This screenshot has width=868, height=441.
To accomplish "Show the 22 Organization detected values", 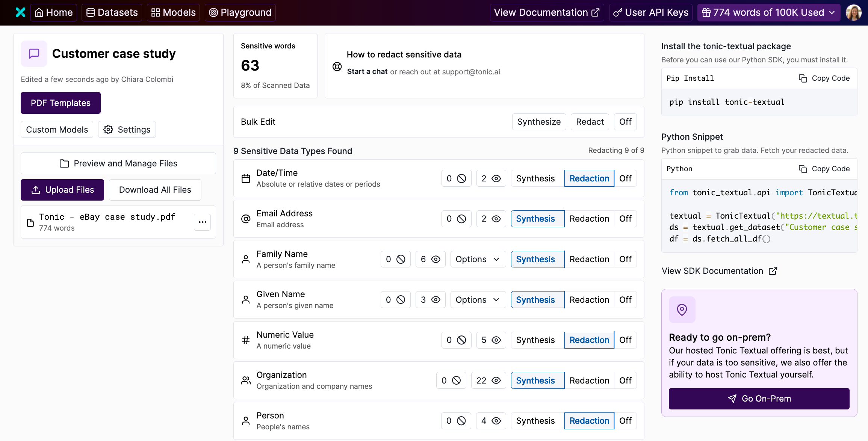I will point(488,381).
